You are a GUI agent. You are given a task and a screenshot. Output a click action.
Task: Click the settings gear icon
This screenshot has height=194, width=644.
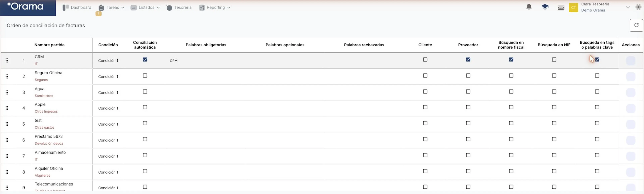tap(638, 7)
